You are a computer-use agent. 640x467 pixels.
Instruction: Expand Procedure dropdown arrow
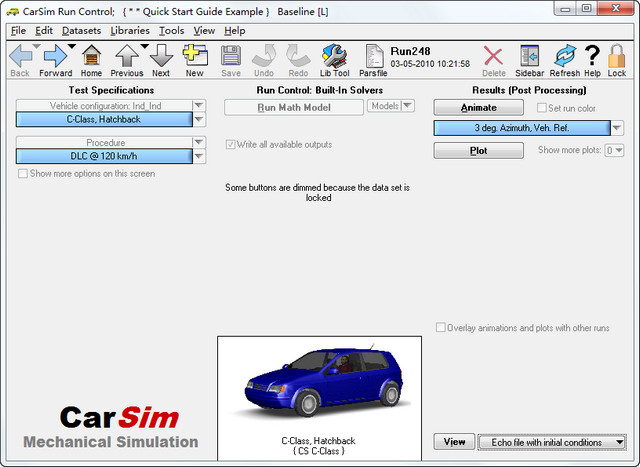199,142
